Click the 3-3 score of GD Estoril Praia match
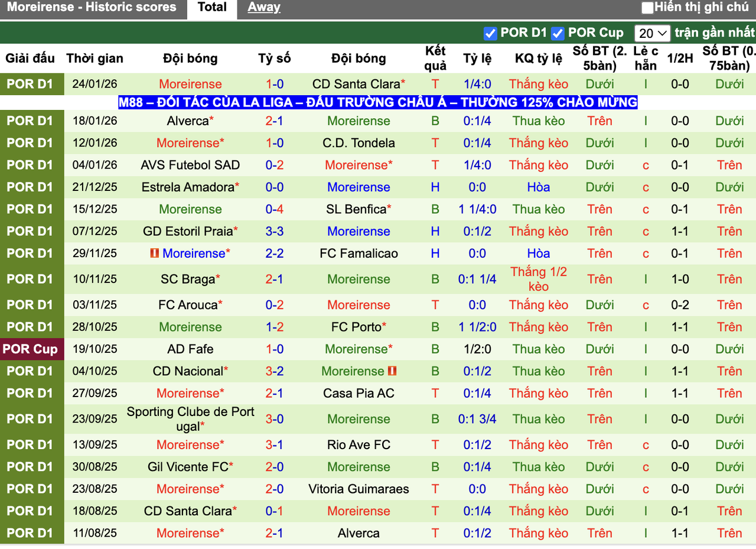Image resolution: width=756 pixels, height=549 pixels. point(275,231)
